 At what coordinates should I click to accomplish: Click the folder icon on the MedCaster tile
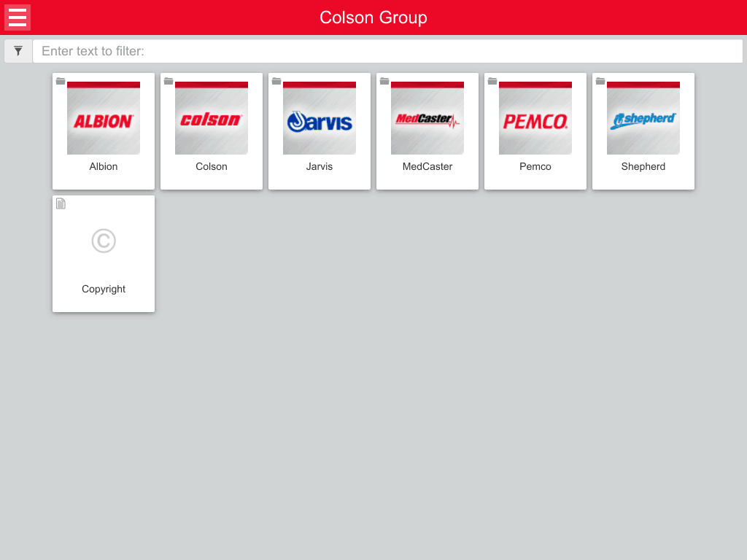(385, 81)
